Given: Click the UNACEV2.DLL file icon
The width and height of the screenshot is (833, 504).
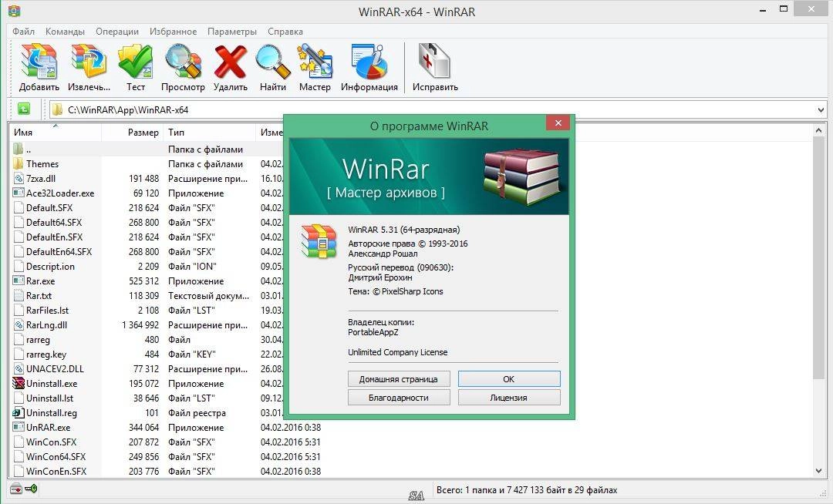Looking at the screenshot, I should 19,368.
